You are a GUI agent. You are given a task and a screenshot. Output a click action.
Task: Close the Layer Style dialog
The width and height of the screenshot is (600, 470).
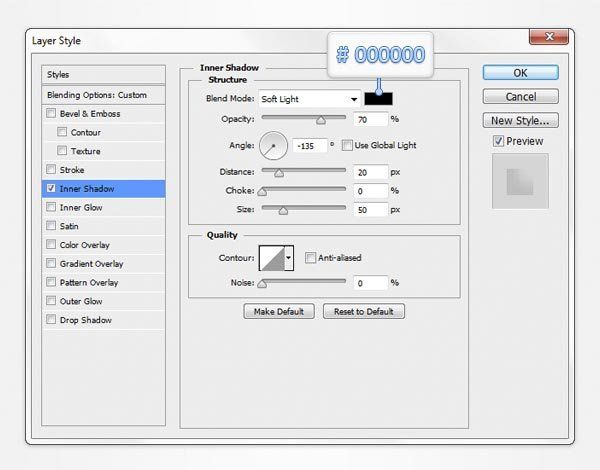[x=549, y=37]
